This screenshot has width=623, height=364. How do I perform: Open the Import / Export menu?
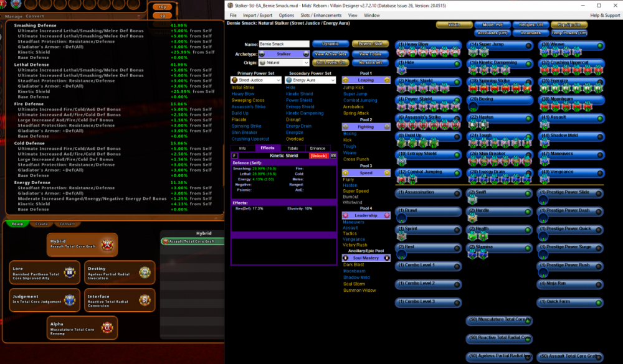[257, 15]
